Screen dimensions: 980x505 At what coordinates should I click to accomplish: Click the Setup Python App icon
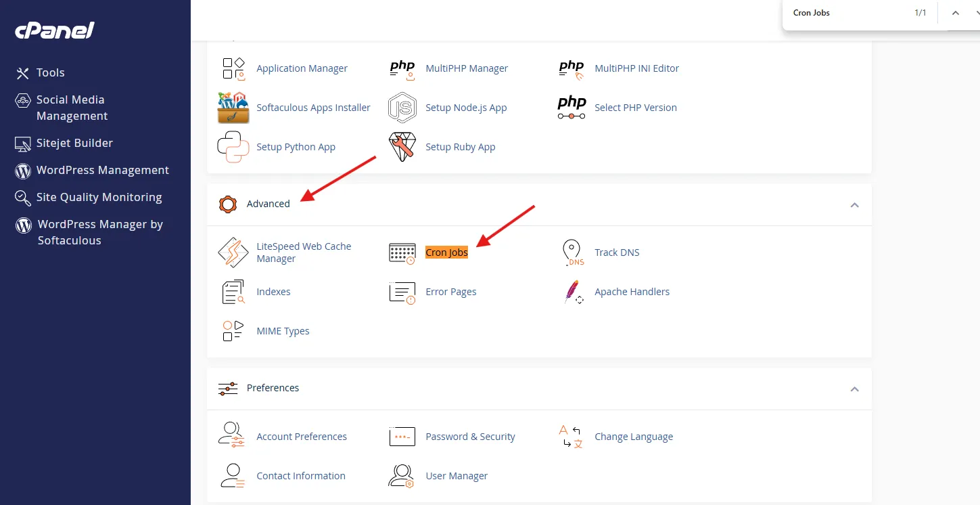(233, 147)
